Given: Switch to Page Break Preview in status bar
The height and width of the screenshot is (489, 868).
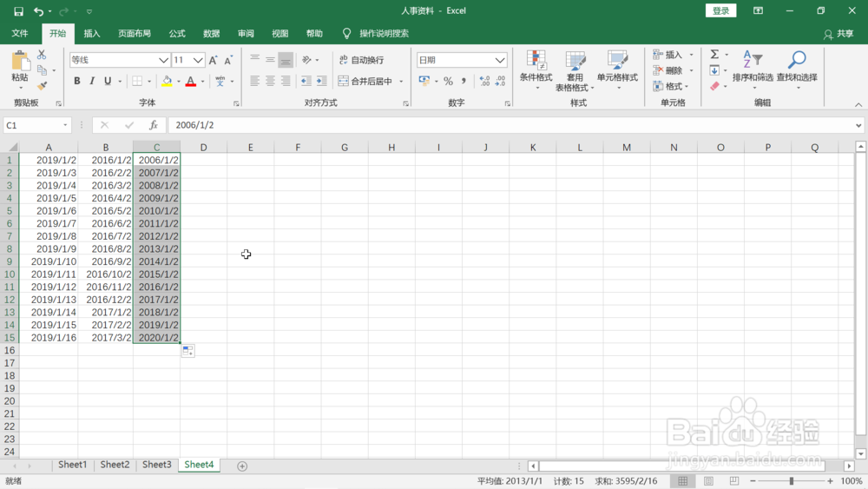Looking at the screenshot, I should point(733,481).
